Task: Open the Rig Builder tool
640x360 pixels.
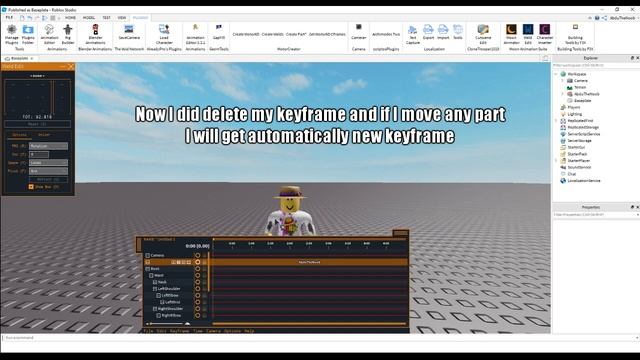Action: coord(68,34)
